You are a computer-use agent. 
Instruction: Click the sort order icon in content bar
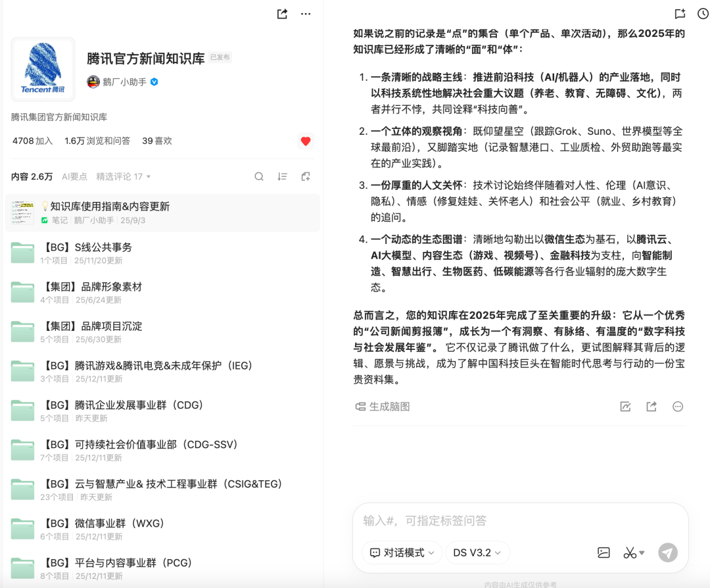pos(282,176)
